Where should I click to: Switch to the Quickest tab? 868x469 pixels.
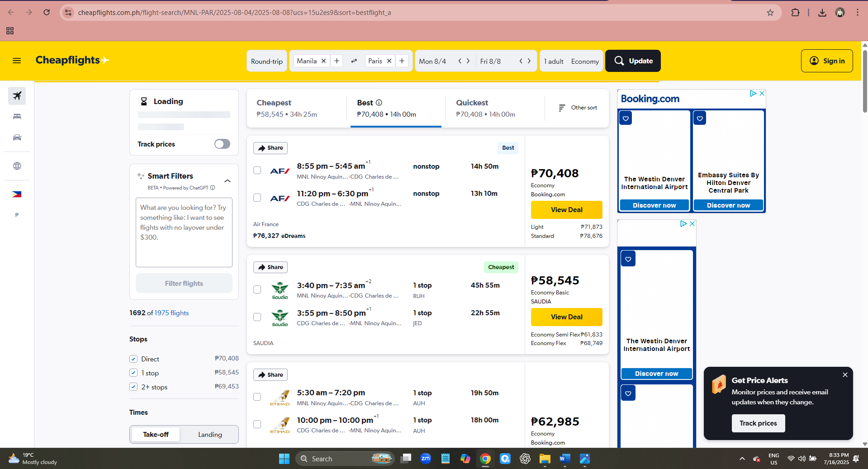495,108
